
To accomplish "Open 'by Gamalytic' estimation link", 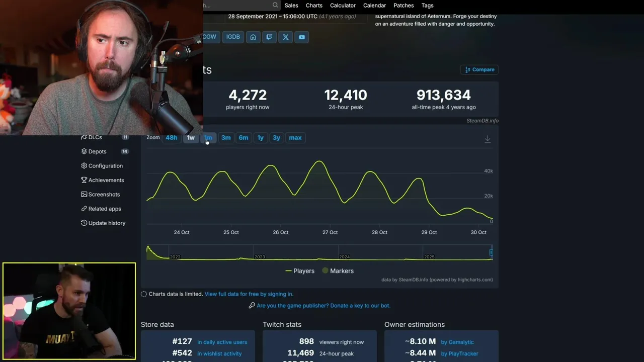I will point(457,342).
